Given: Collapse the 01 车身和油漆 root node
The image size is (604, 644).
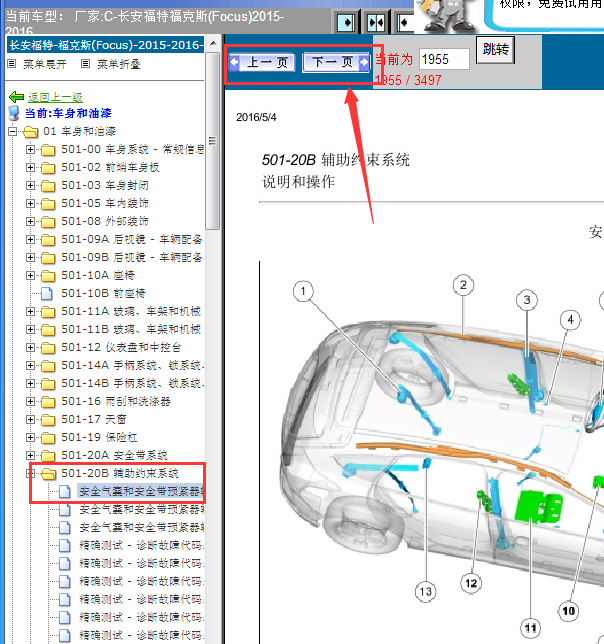Looking at the screenshot, I should pyautogui.click(x=13, y=131).
